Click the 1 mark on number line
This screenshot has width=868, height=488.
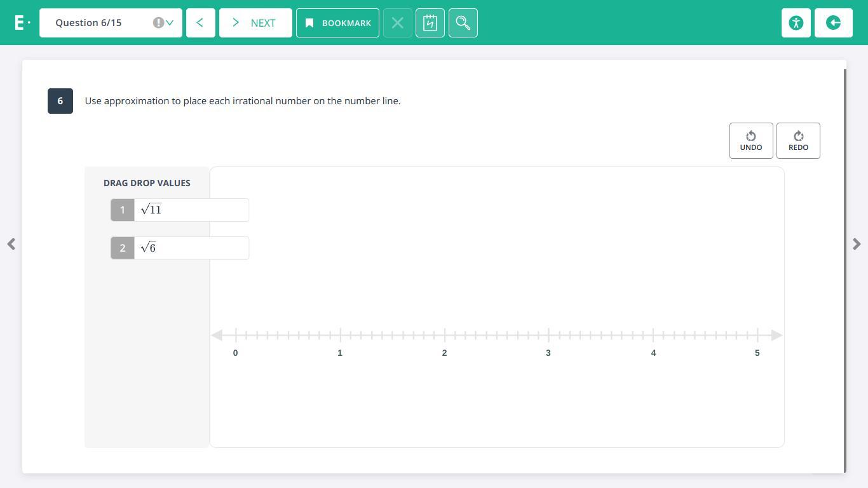click(x=340, y=335)
